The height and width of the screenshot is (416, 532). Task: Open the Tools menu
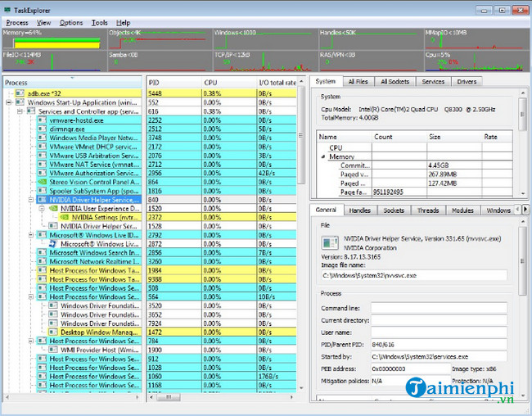point(99,22)
